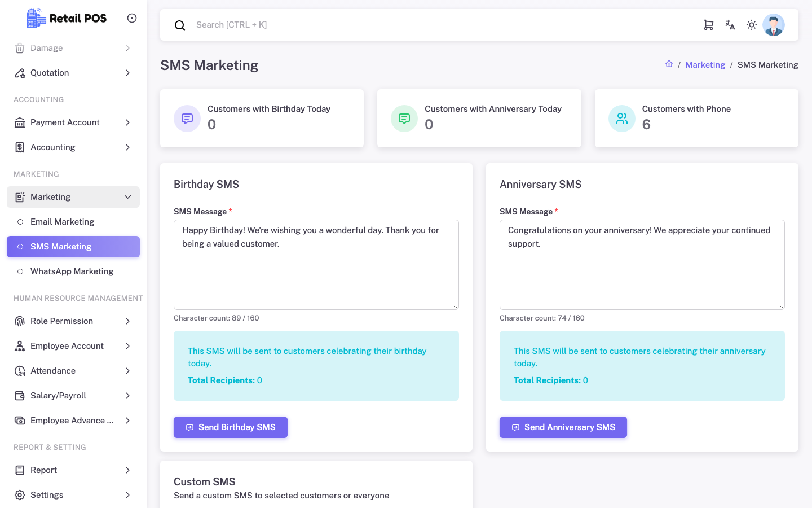The image size is (812, 508).
Task: Click the Marketing breadcrumb link
Action: click(x=705, y=65)
